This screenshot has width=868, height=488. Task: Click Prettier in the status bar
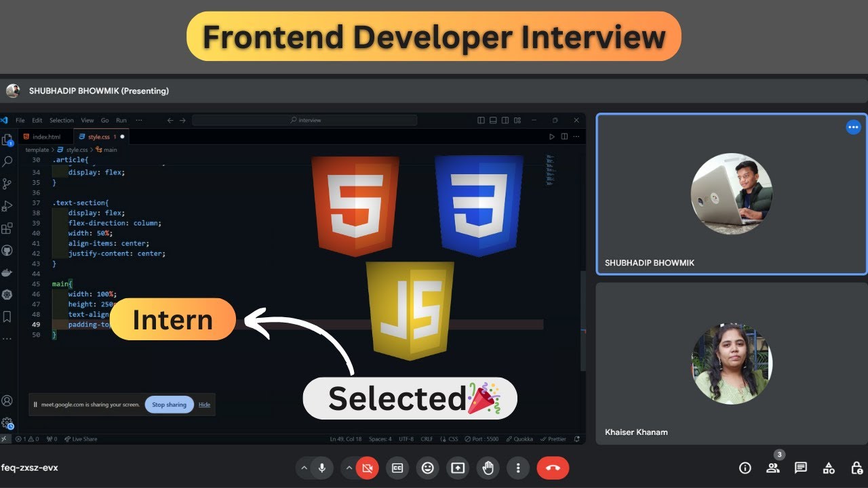553,439
